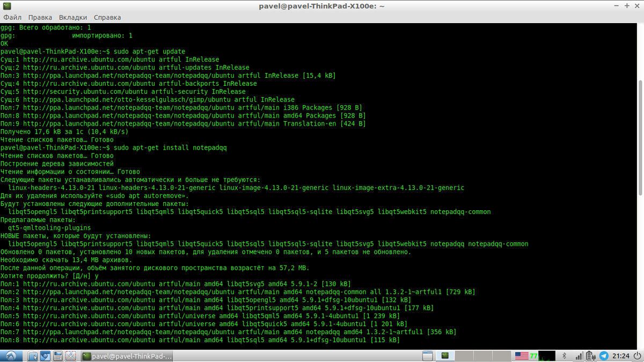
Task: Click the 'Пол:6' libqt5quick5 download line
Action: (x=204, y=324)
